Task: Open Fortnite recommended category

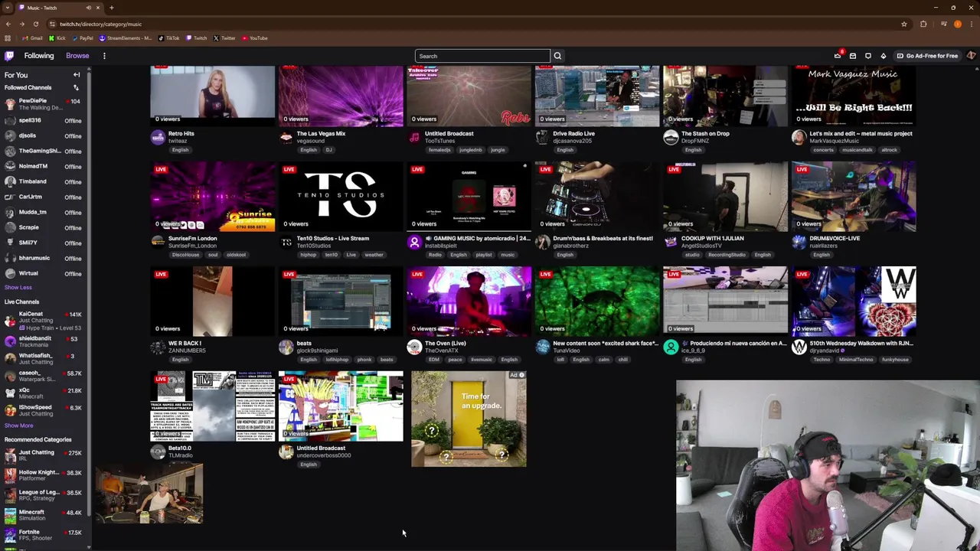Action: click(44, 535)
